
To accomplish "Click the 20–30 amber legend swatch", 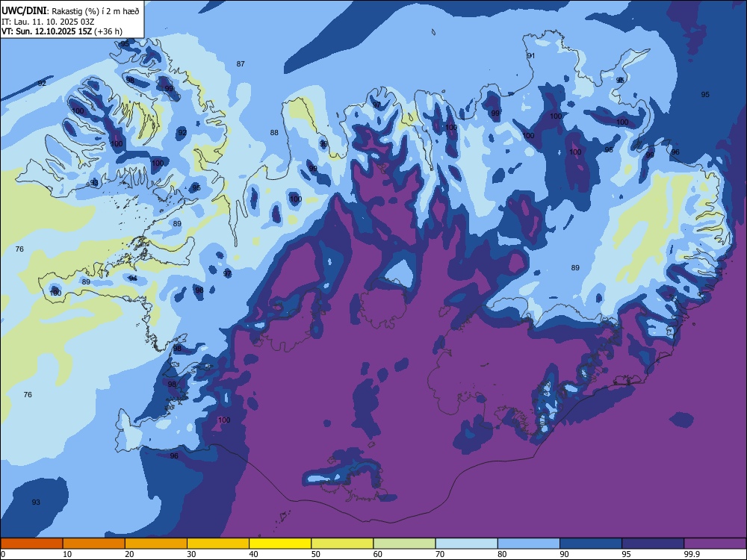I will [x=156, y=544].
